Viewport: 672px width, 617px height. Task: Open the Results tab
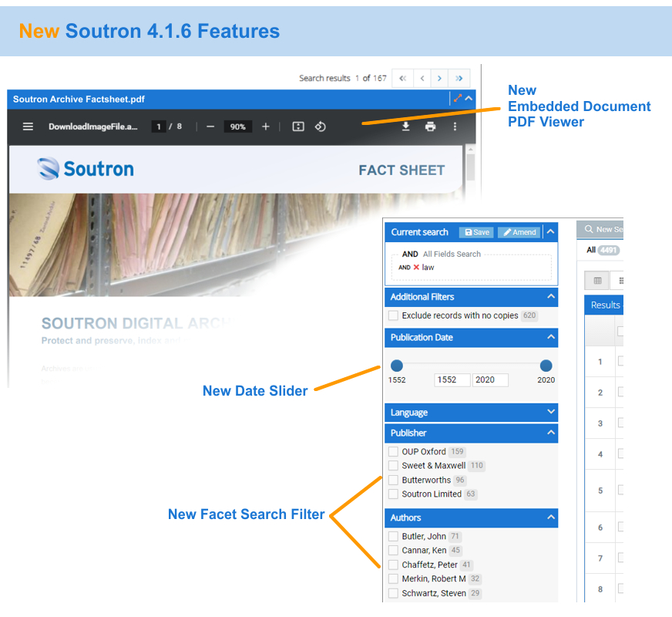(x=605, y=305)
